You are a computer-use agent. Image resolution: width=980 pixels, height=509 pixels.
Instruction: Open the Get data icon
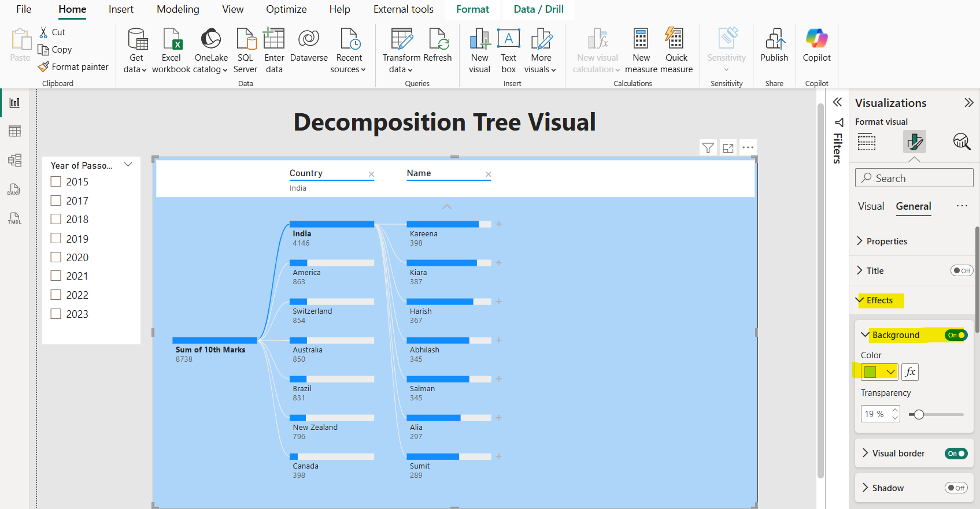(x=137, y=39)
